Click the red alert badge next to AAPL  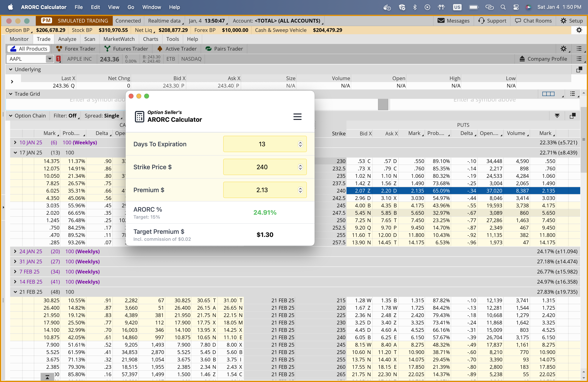coord(58,59)
